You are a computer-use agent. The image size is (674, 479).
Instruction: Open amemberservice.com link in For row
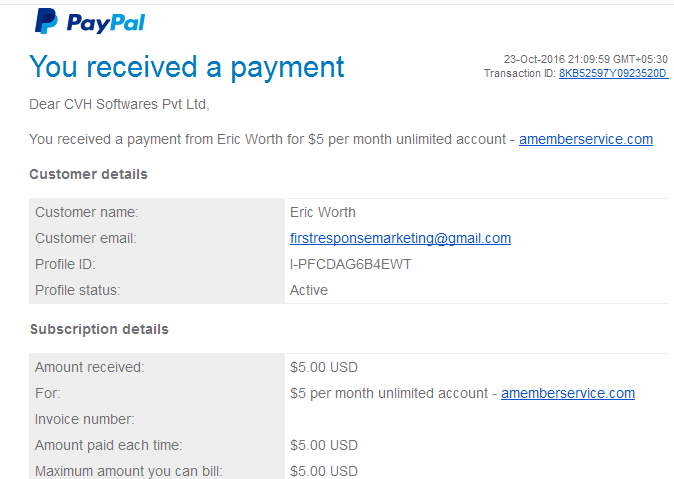point(568,393)
